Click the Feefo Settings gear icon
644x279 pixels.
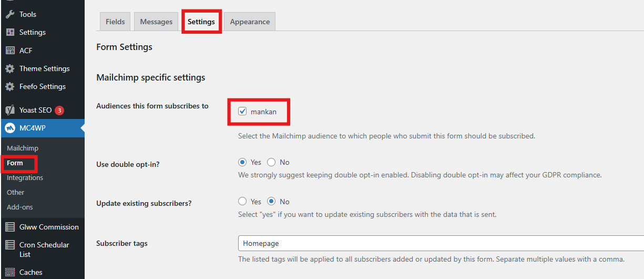pos(10,86)
